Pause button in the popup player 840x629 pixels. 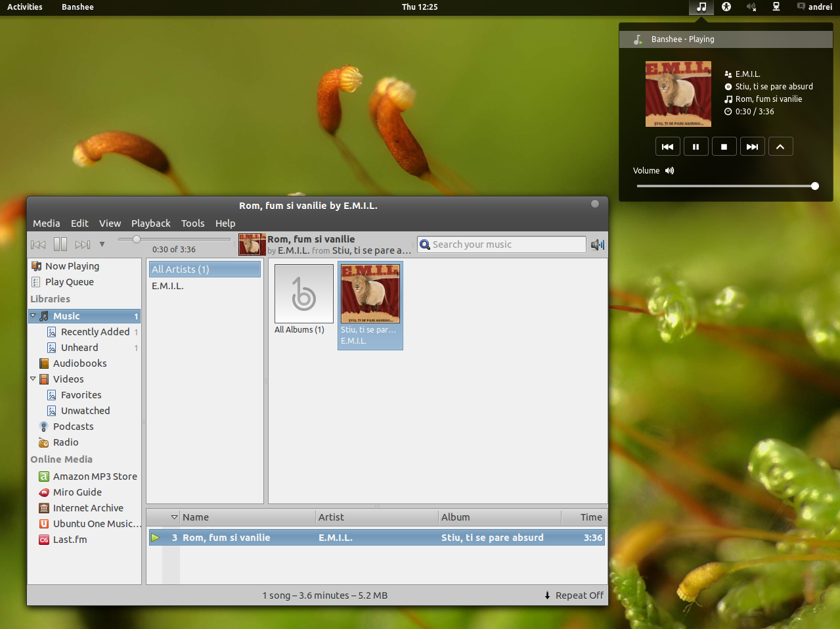(x=696, y=147)
